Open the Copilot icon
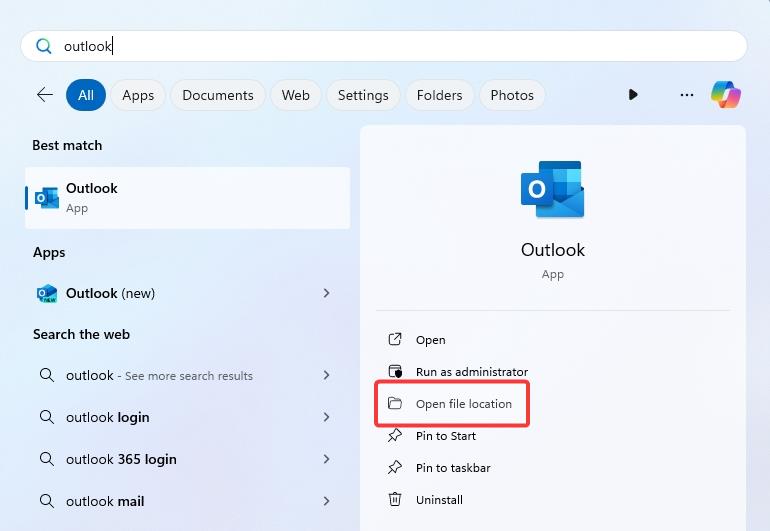Screen dimensions: 770x531 (x=726, y=95)
